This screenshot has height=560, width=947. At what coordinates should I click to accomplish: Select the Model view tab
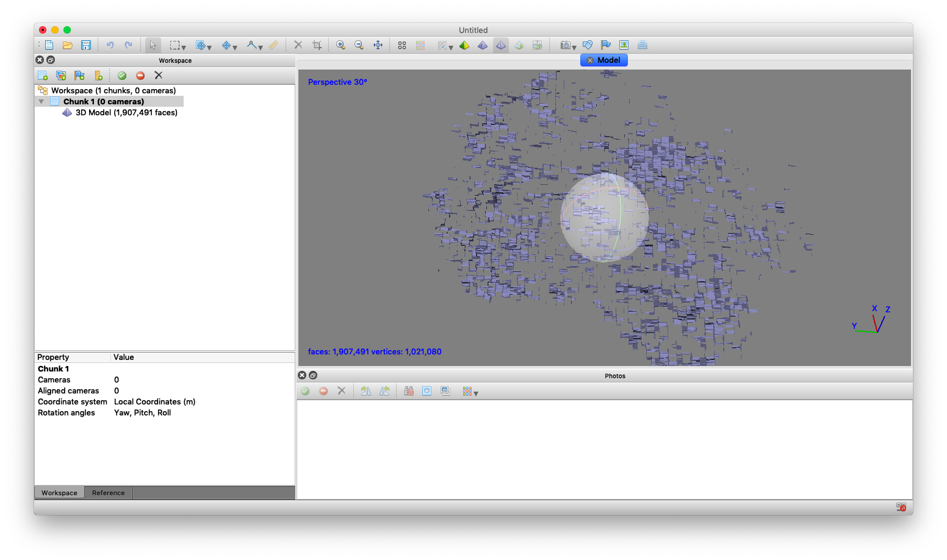tap(608, 60)
